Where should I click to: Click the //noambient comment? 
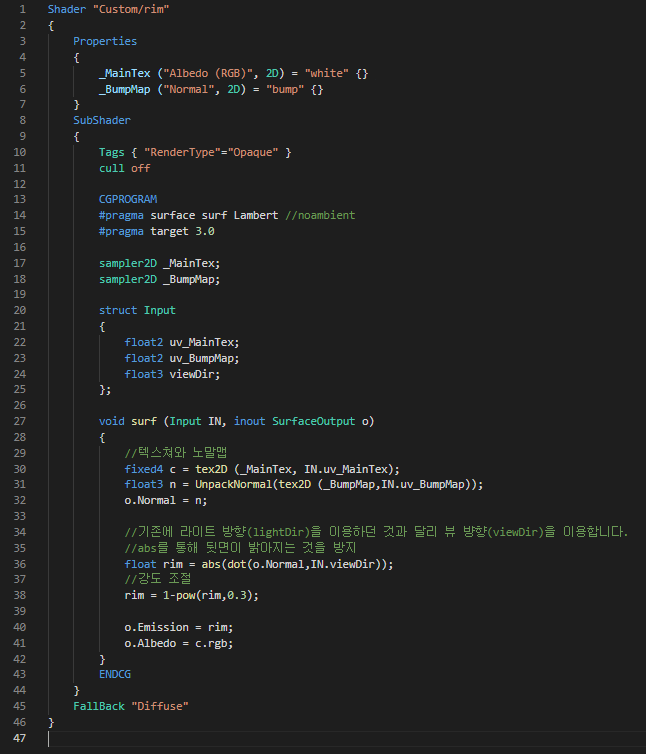point(320,215)
